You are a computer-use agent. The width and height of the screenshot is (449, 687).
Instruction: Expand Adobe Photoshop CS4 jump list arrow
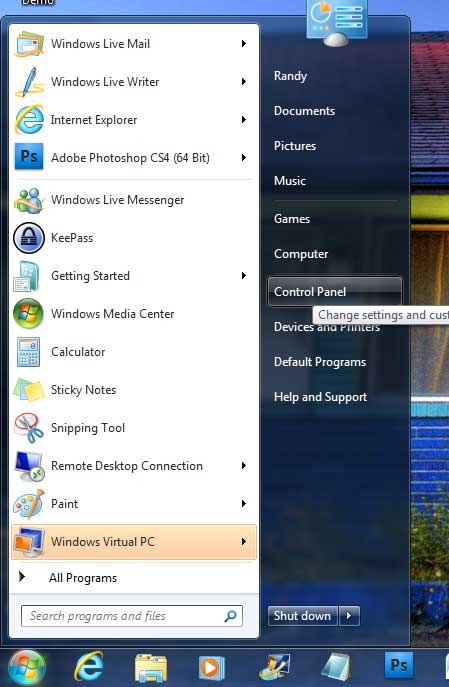pos(244,157)
